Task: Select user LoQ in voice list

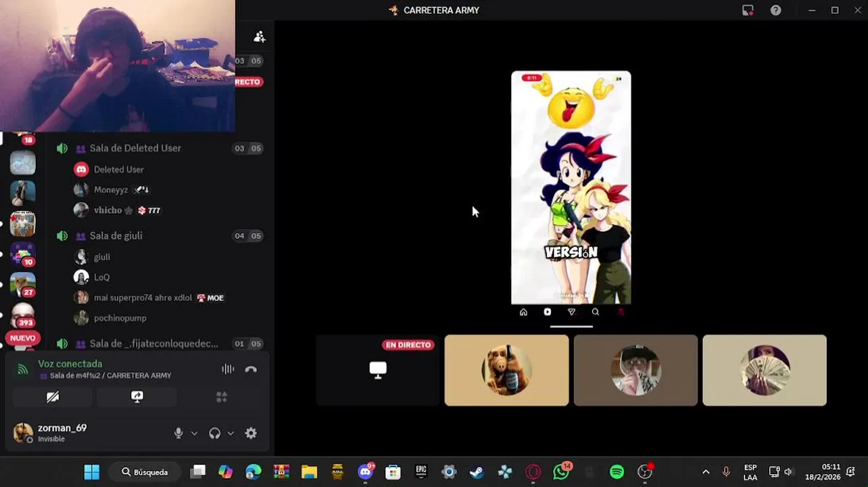Action: [101, 277]
